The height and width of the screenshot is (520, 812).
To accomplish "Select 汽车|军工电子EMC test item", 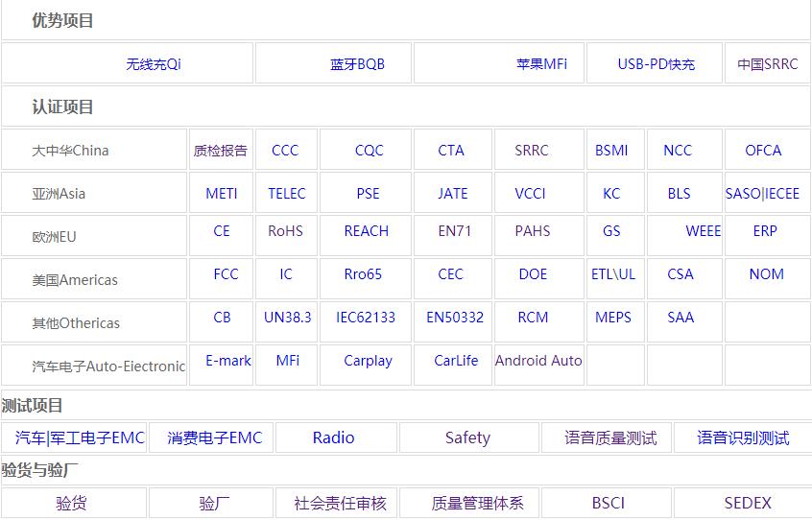I will 80,438.
